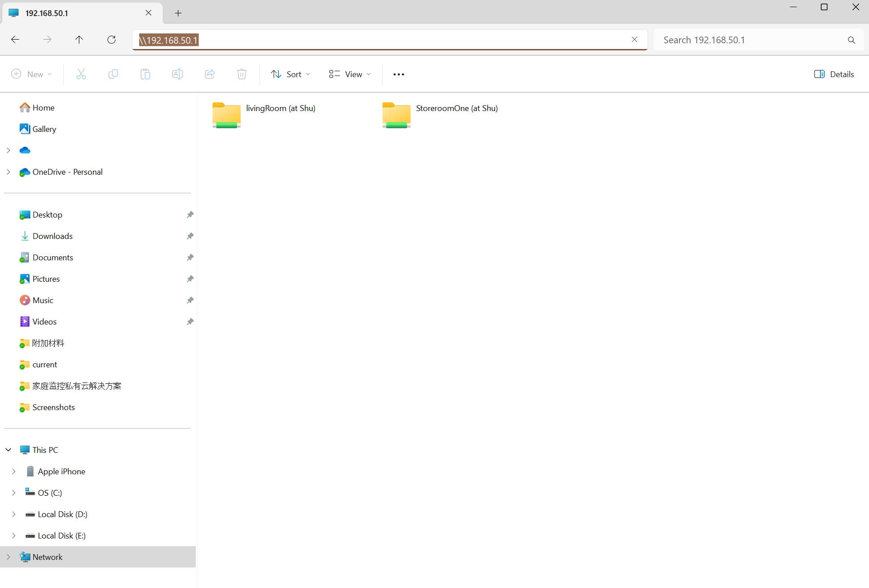This screenshot has height=588, width=869.
Task: Open the View layout options
Action: [x=350, y=74]
